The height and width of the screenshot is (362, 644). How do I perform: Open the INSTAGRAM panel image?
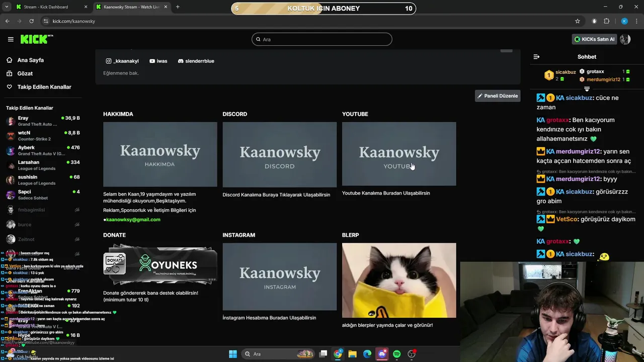click(x=280, y=277)
